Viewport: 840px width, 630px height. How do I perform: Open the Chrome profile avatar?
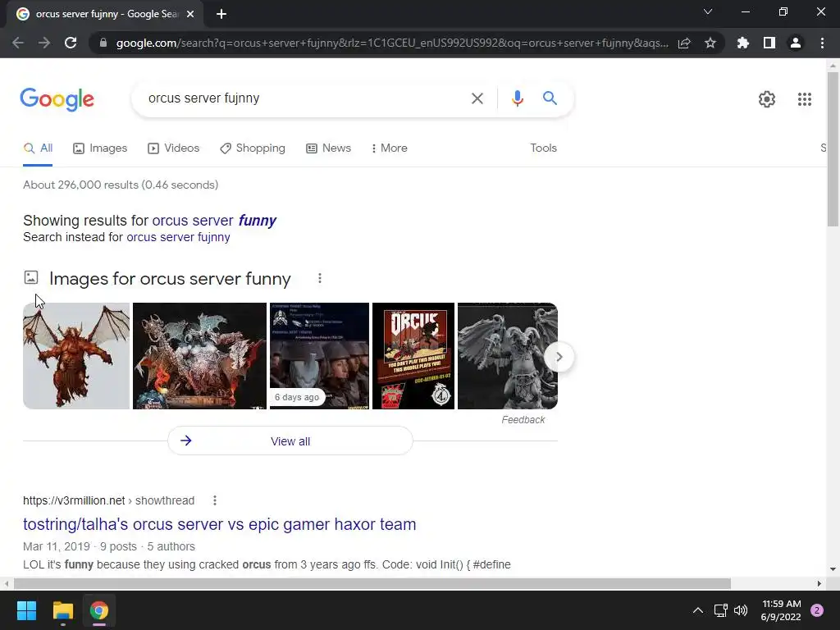coord(796,43)
